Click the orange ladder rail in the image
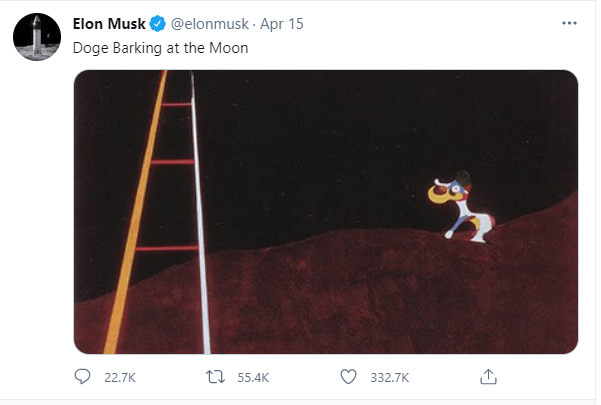Image resolution: width=601 pixels, height=405 pixels. tap(135, 212)
